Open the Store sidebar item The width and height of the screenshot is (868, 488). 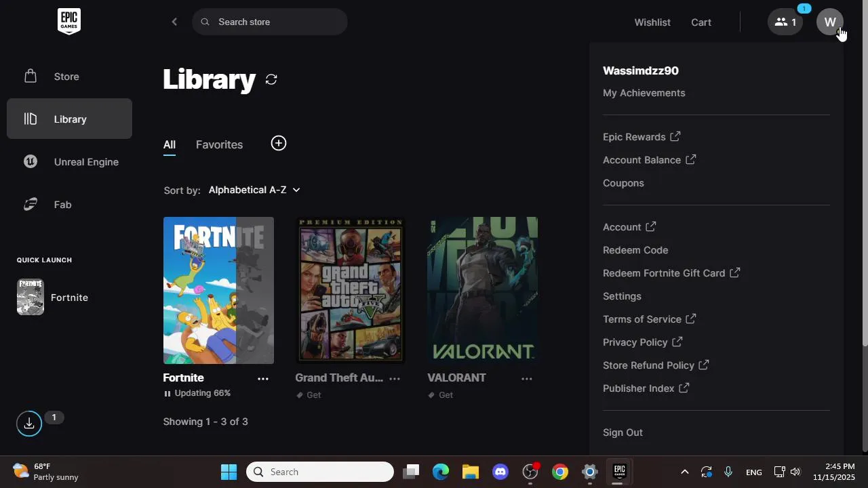pyautogui.click(x=69, y=77)
